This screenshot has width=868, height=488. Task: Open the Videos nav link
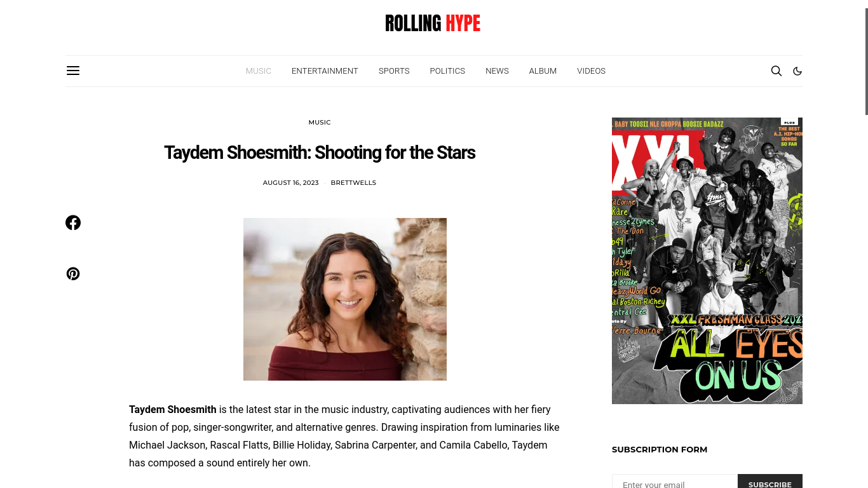(x=591, y=71)
